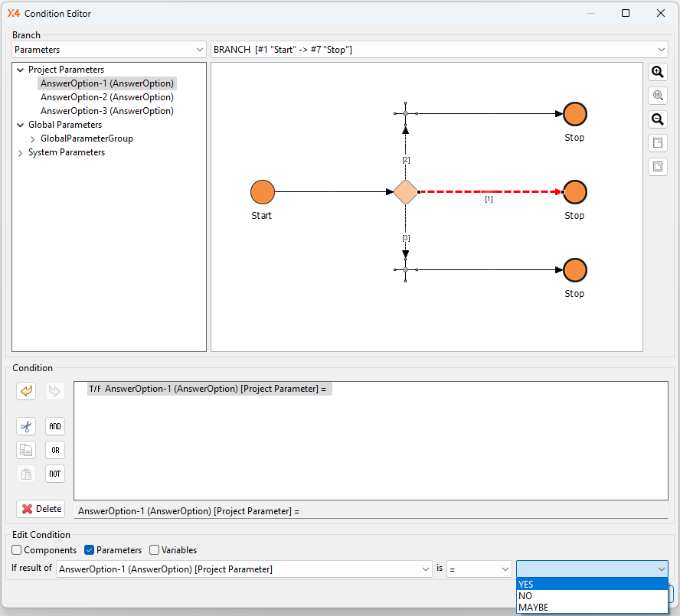Click the Delete button
The image size is (680, 616).
[x=41, y=509]
